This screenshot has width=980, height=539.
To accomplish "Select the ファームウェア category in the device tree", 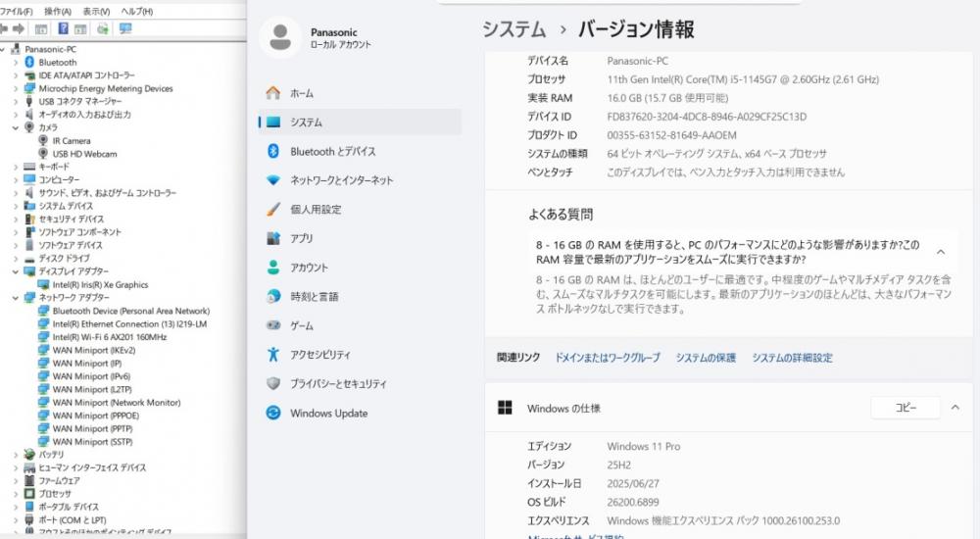I will [59, 480].
